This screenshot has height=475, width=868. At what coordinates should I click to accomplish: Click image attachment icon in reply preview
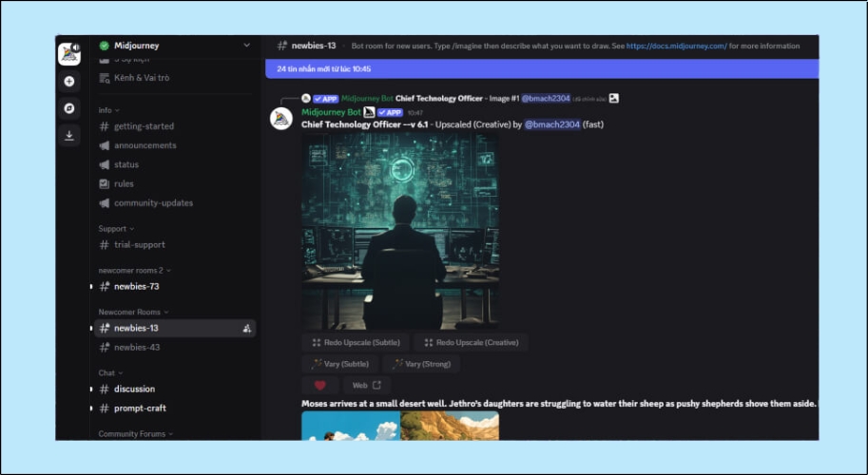pos(614,98)
